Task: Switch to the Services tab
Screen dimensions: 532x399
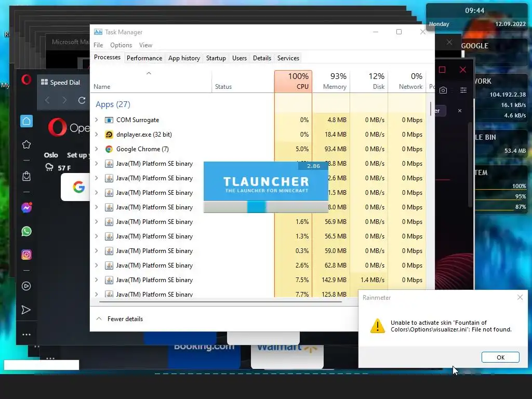Action: [288, 58]
